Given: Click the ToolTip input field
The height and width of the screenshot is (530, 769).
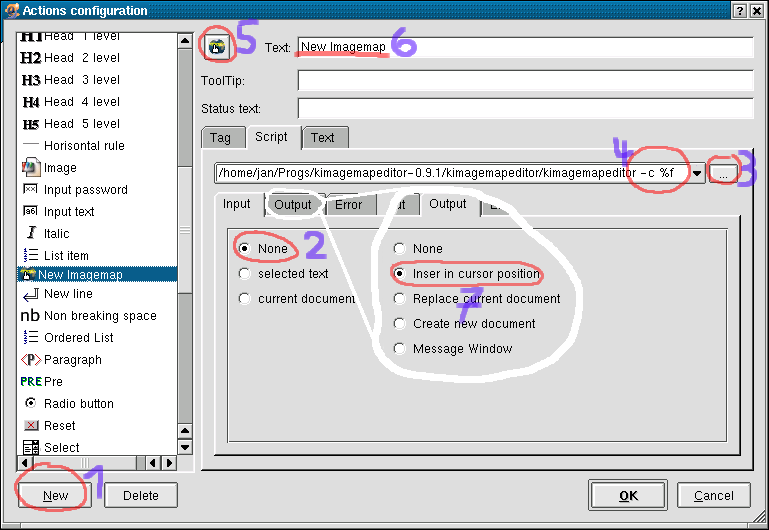Looking at the screenshot, I should point(525,80).
